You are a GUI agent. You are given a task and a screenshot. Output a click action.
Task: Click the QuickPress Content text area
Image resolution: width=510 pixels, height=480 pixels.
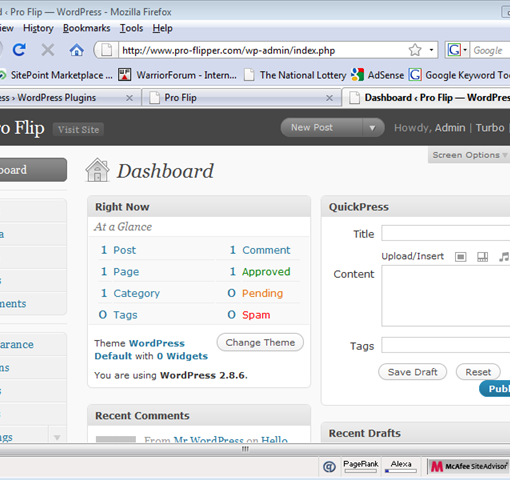coord(446,296)
